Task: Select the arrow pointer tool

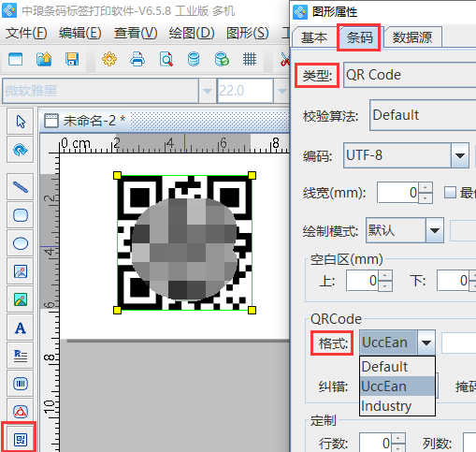Action: pos(21,122)
